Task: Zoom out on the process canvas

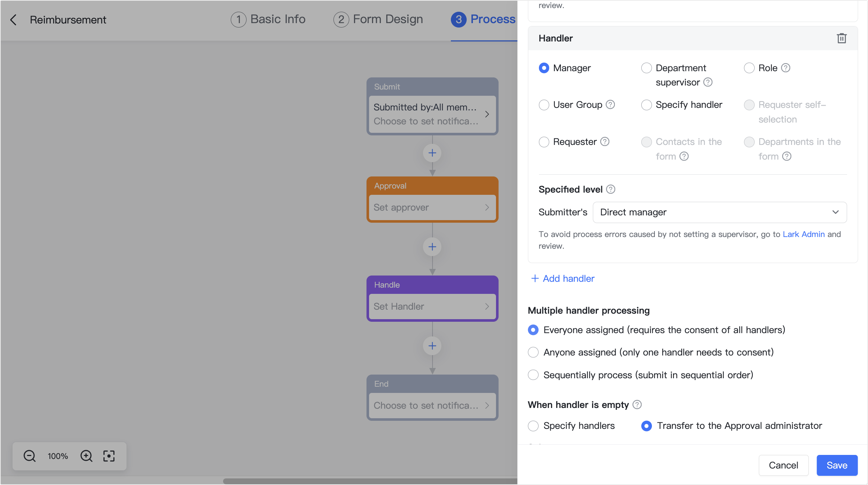Action: coord(29,456)
